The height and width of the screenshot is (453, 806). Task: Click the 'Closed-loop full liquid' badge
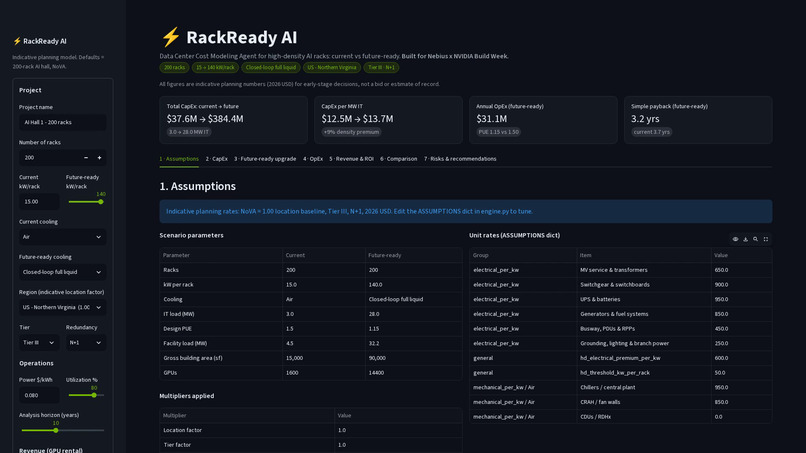click(x=271, y=67)
